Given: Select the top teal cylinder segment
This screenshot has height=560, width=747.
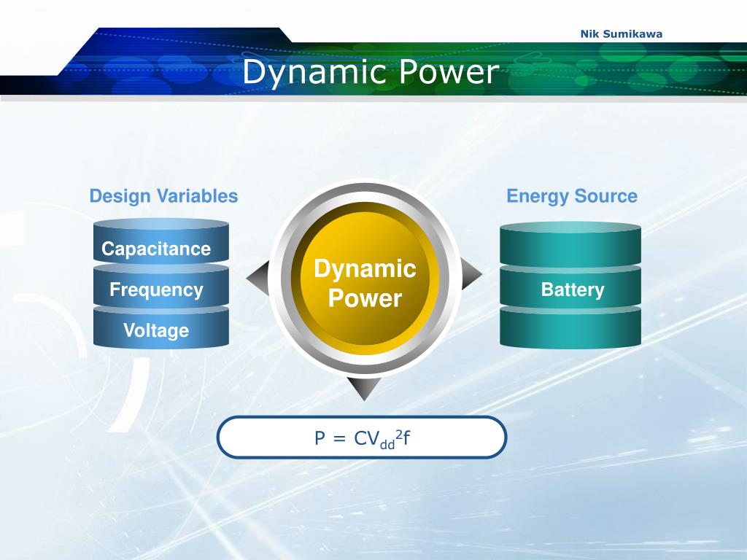Looking at the screenshot, I should 570,245.
